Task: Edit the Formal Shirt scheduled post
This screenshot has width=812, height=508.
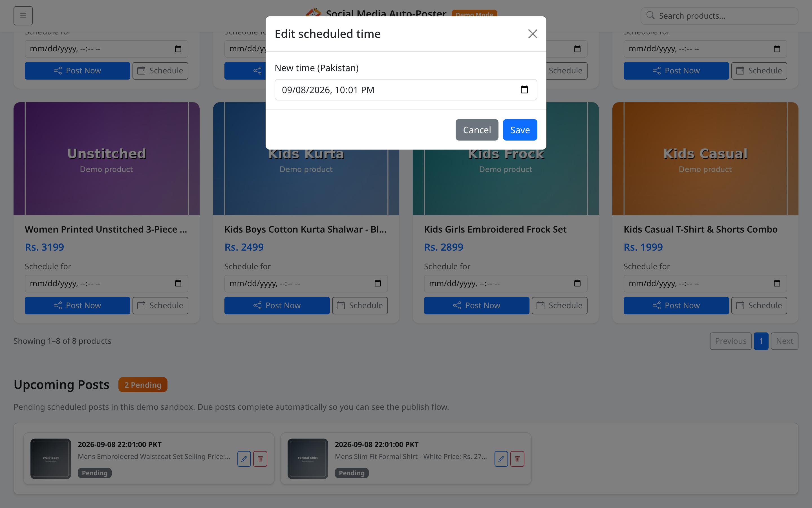Action: click(x=501, y=459)
